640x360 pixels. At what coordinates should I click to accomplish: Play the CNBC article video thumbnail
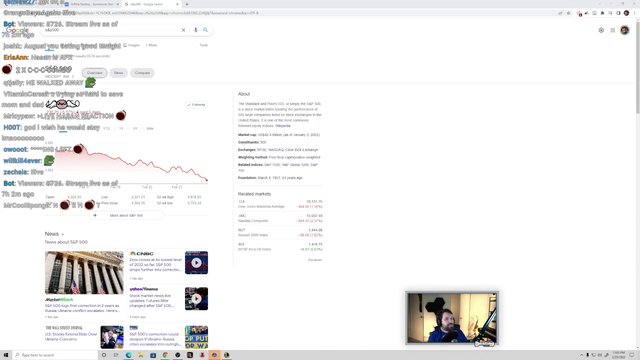pos(196,262)
